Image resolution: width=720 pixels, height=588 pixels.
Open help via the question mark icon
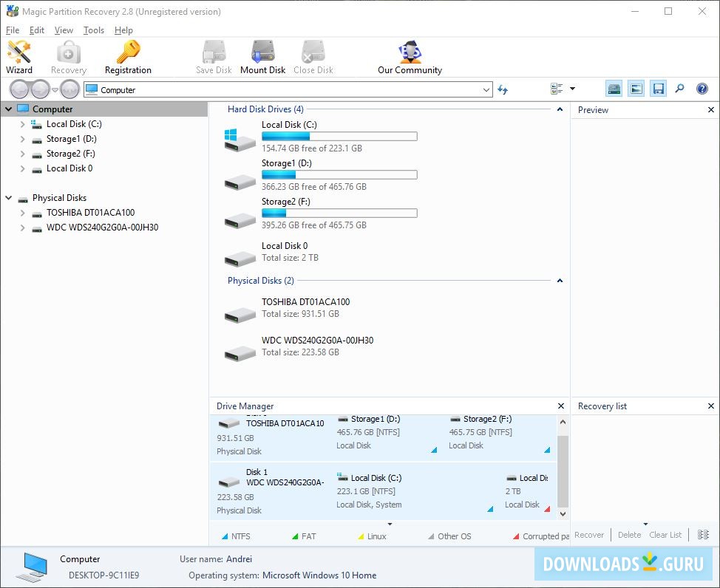(x=700, y=88)
